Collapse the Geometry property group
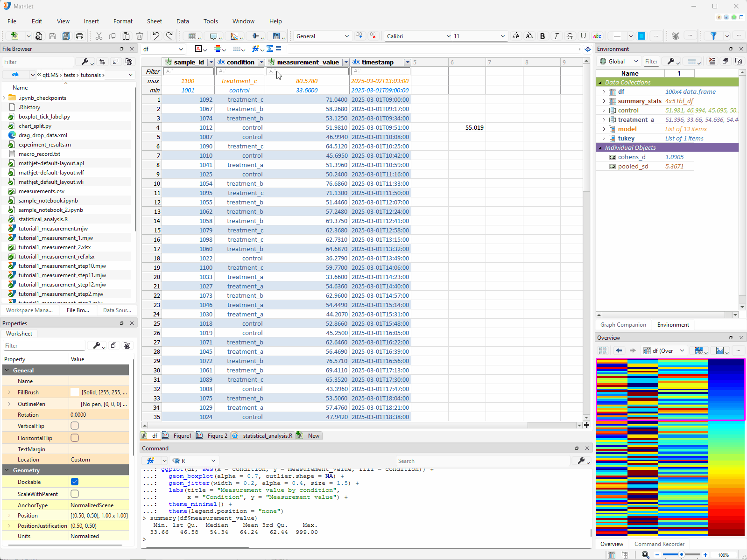The width and height of the screenshot is (747, 560). click(7, 470)
